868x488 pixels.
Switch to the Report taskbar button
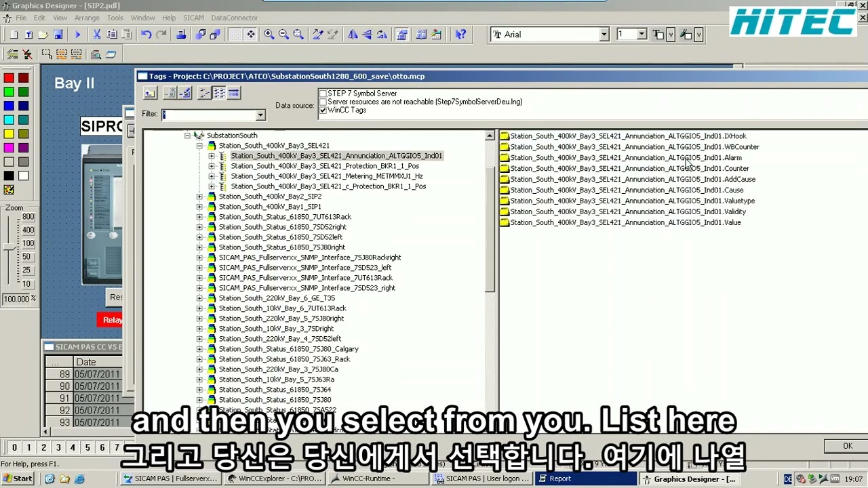pos(586,479)
